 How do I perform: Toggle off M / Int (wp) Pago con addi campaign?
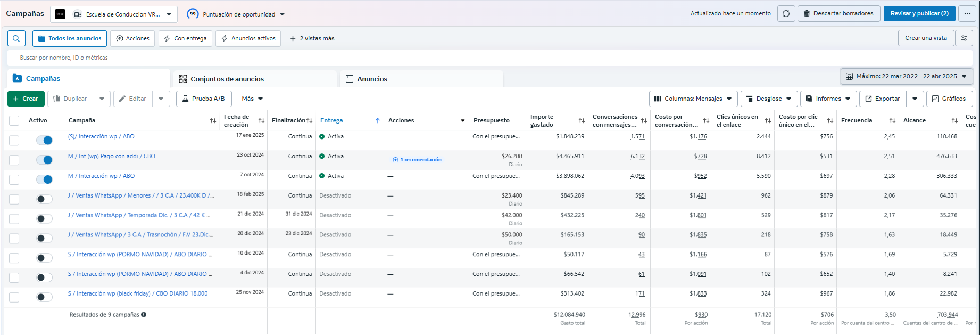click(44, 160)
